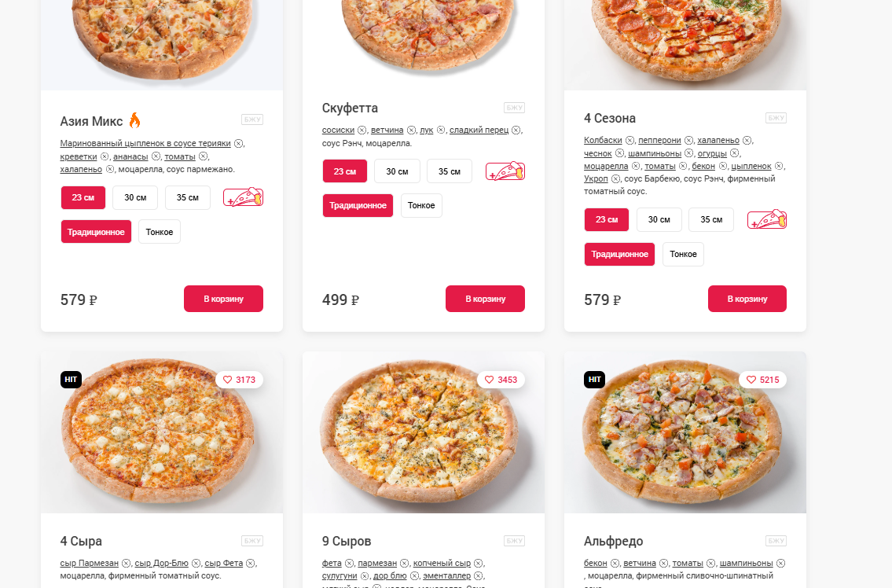Remove ветчина ingredient from Скуфетта
Viewport: 892px width, 588px height.
click(411, 130)
